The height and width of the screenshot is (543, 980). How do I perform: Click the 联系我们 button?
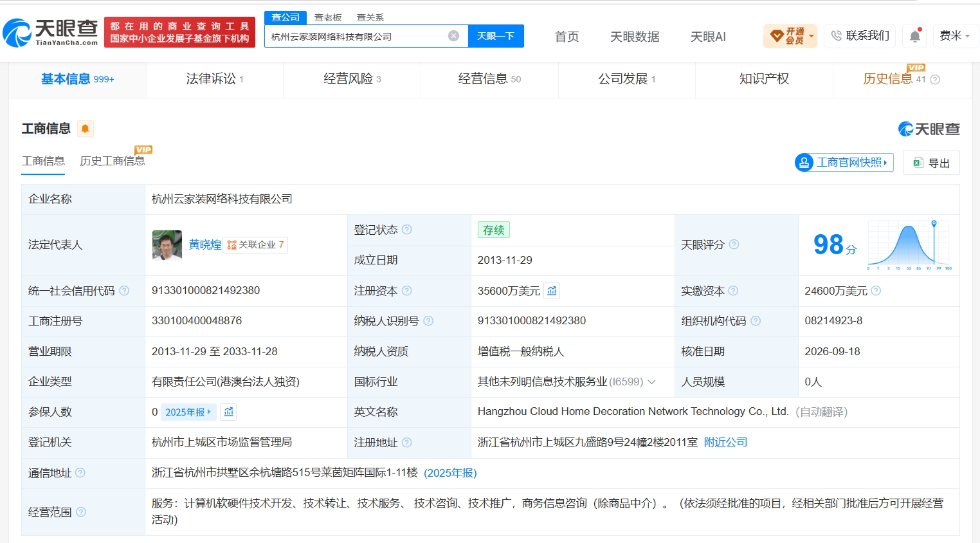(x=860, y=36)
